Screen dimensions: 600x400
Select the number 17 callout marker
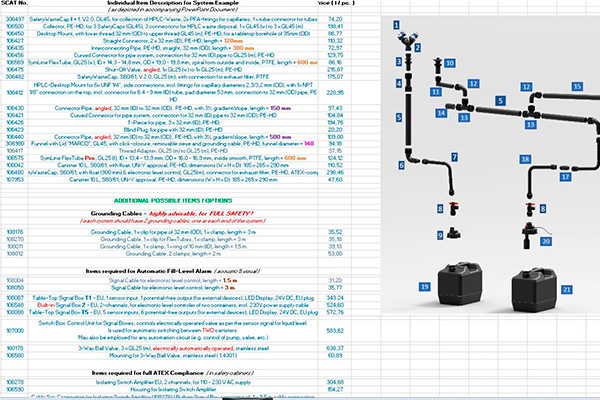(565, 176)
